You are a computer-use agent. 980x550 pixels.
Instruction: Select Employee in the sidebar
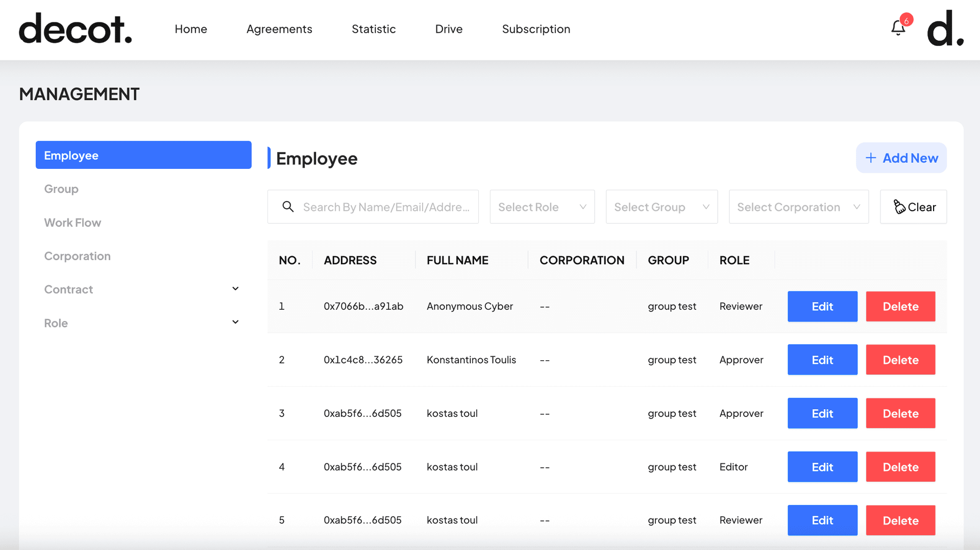143,155
